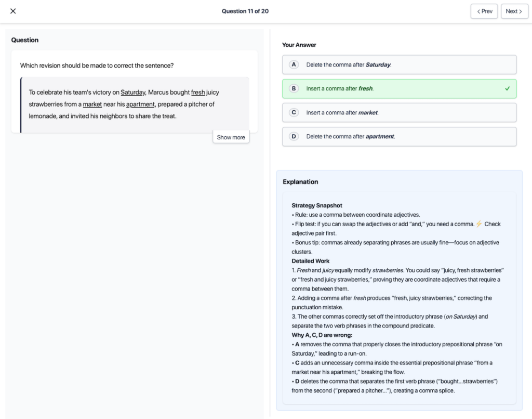532x419 pixels.
Task: Click the underlined word Saturday in the passage
Action: [133, 93]
